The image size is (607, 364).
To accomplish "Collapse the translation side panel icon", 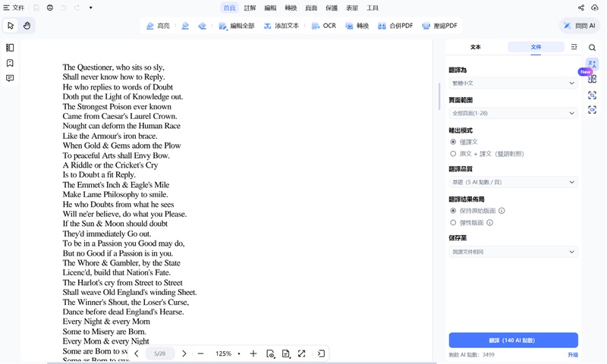I will [x=574, y=47].
